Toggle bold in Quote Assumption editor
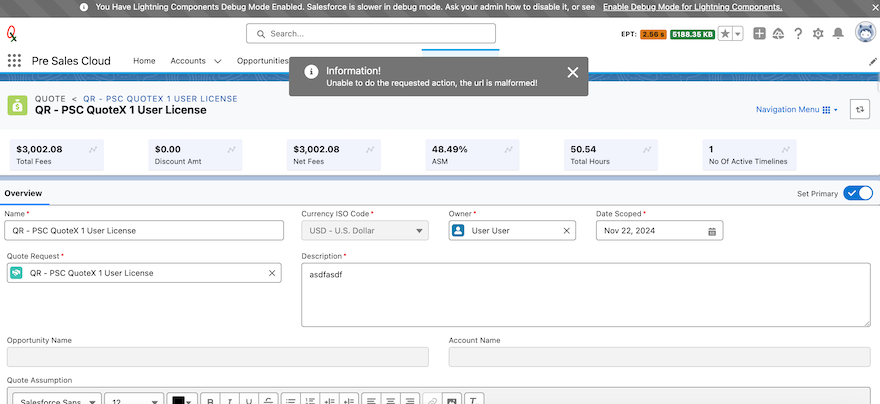This screenshot has height=404, width=880. (210, 401)
